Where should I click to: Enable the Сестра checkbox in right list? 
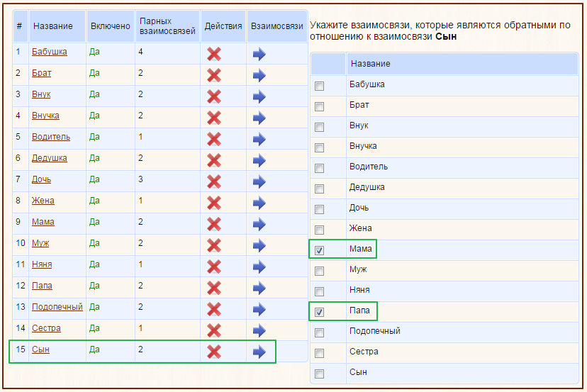click(x=319, y=353)
